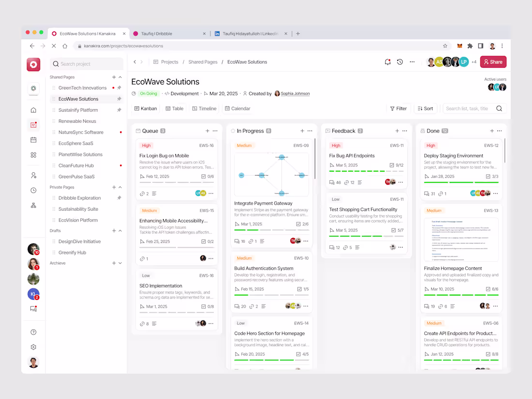Image resolution: width=532 pixels, height=399 pixels.
Task: Open the messages icon above the help icon
Action: coord(33,309)
